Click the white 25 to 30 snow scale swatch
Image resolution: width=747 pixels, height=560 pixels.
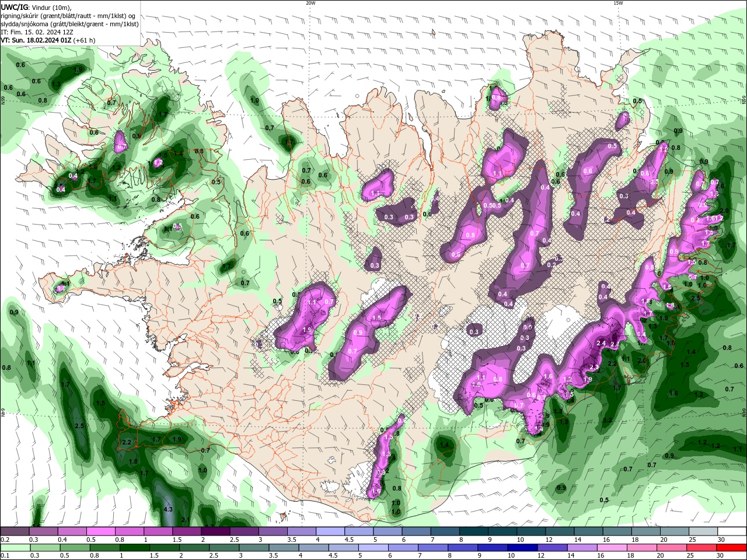tap(702, 531)
